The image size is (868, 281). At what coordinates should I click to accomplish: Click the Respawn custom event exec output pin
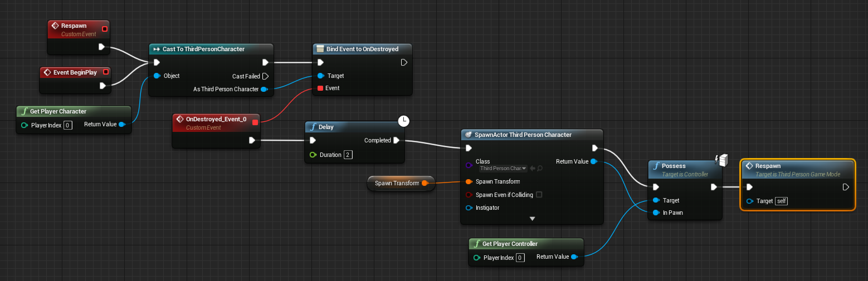coord(102,47)
